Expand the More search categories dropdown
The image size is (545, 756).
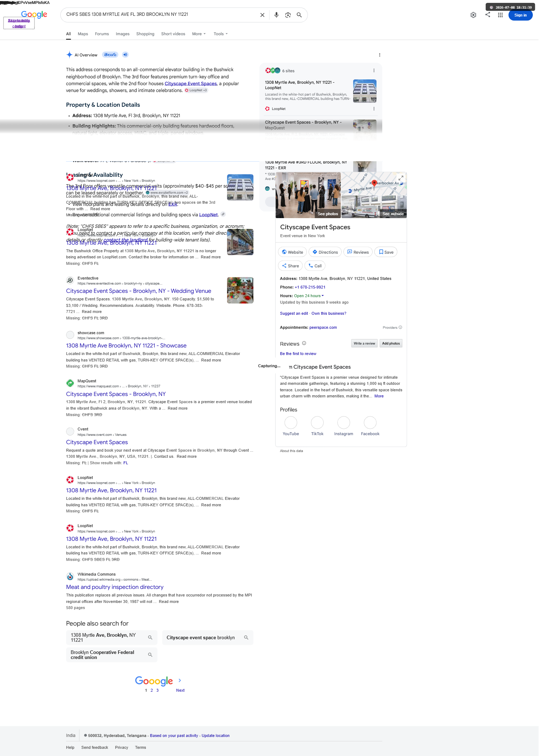click(199, 34)
